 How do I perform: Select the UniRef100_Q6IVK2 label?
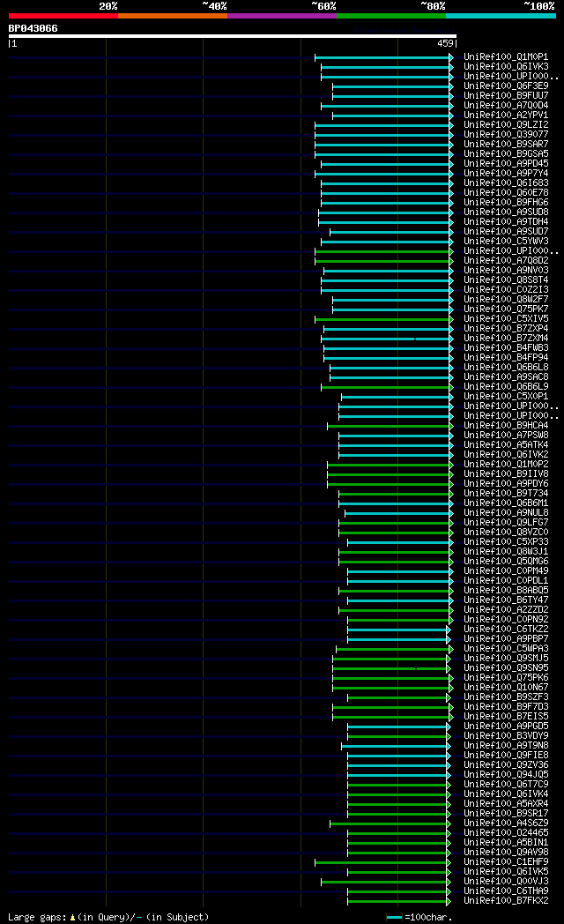click(506, 454)
